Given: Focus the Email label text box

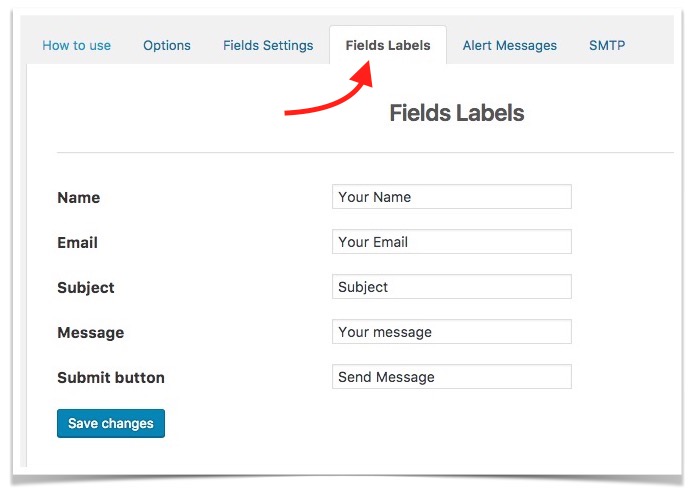Looking at the screenshot, I should [451, 242].
